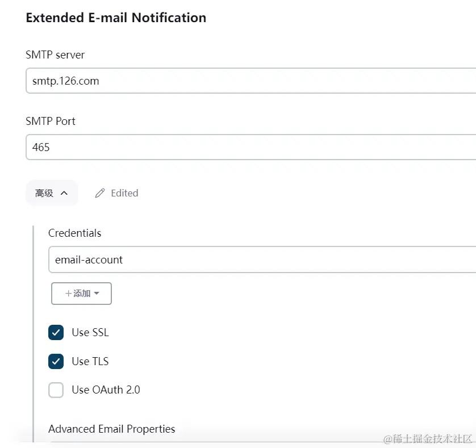This screenshot has height=448, width=476.
Task: Focus the SMTP server input field
Action: 250,81
